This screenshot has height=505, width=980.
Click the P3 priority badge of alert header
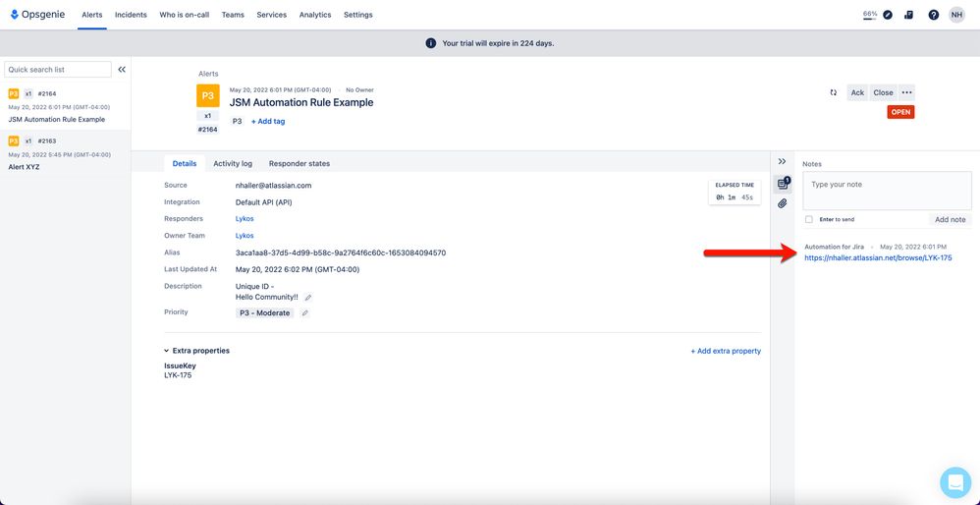(x=208, y=95)
